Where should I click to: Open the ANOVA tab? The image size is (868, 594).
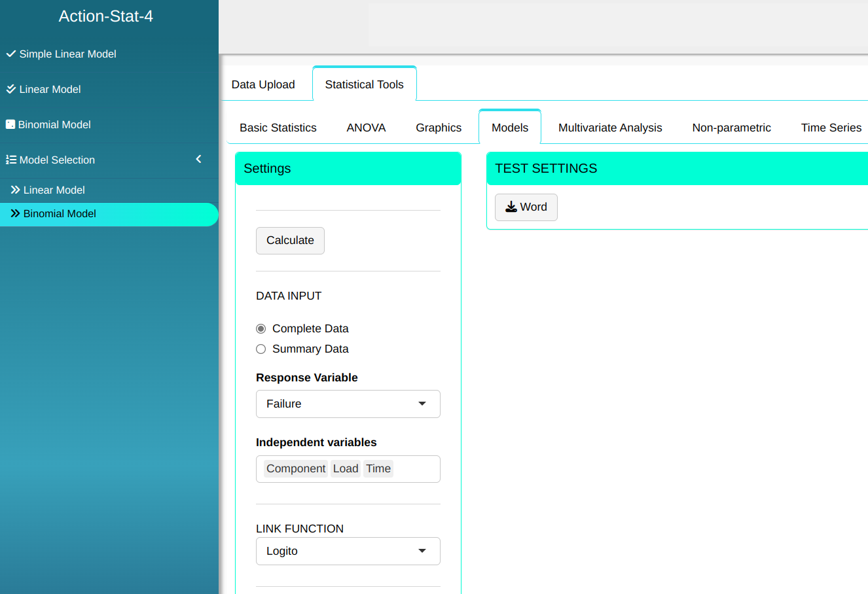[x=366, y=128]
